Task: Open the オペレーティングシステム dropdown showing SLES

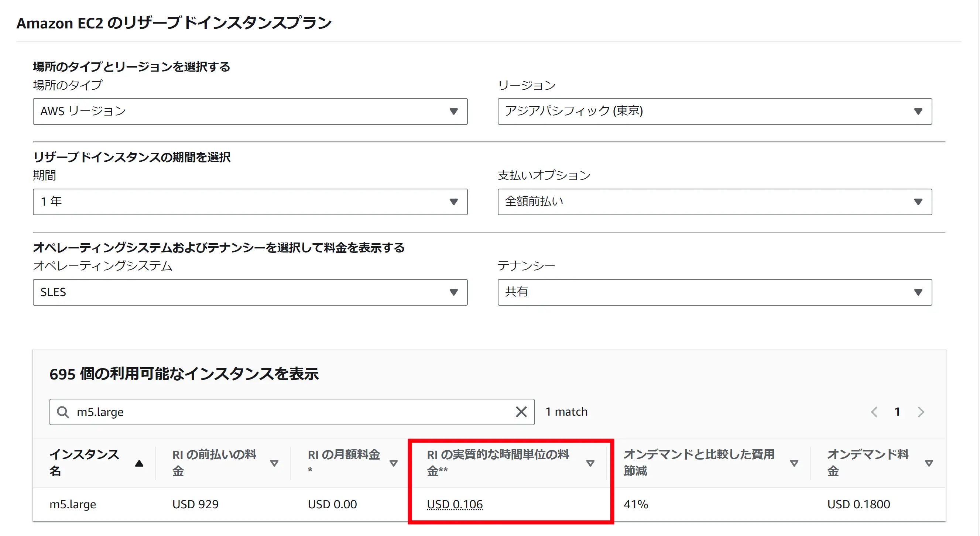Action: (250, 292)
